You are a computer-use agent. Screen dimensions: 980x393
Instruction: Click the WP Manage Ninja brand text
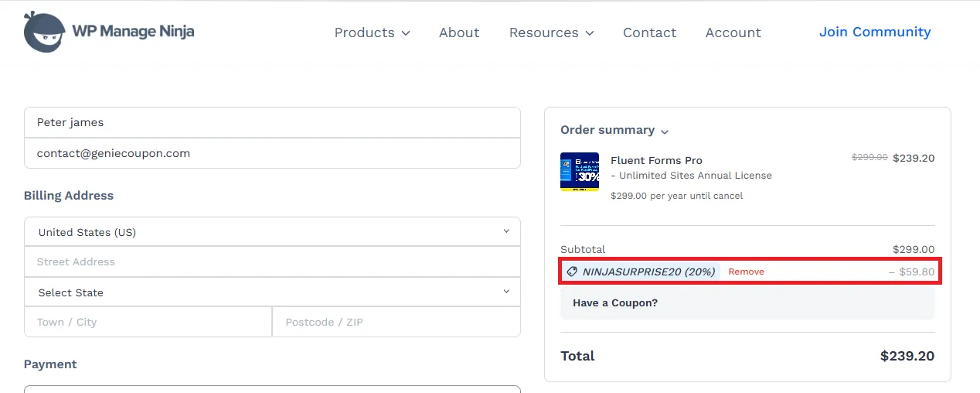[x=133, y=32]
